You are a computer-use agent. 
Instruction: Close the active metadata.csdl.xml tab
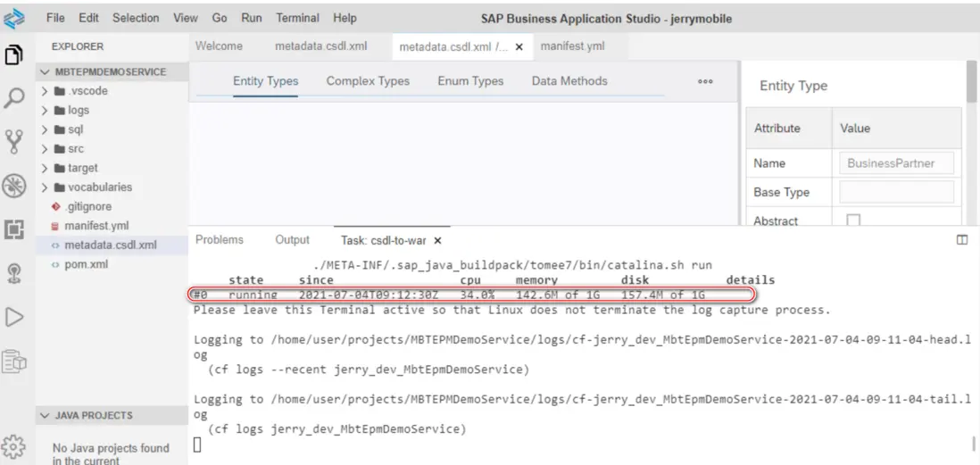click(519, 46)
